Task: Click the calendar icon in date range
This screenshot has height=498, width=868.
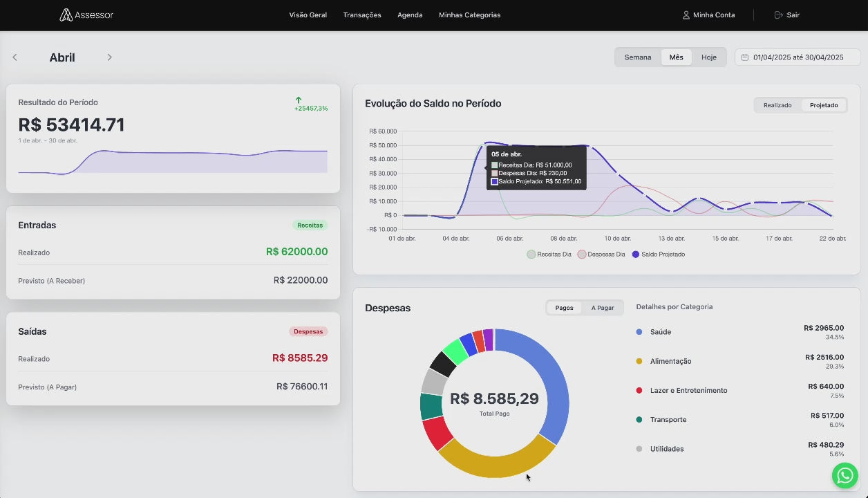Action: point(745,57)
